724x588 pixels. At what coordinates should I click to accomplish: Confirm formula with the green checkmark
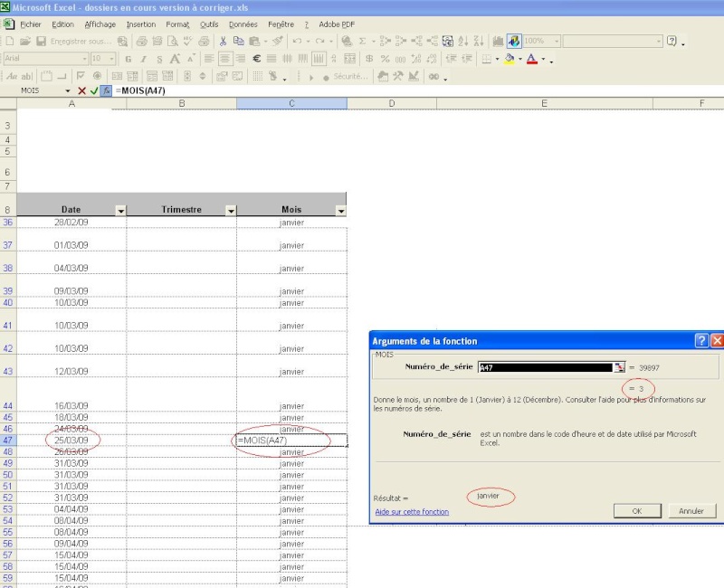click(94, 90)
